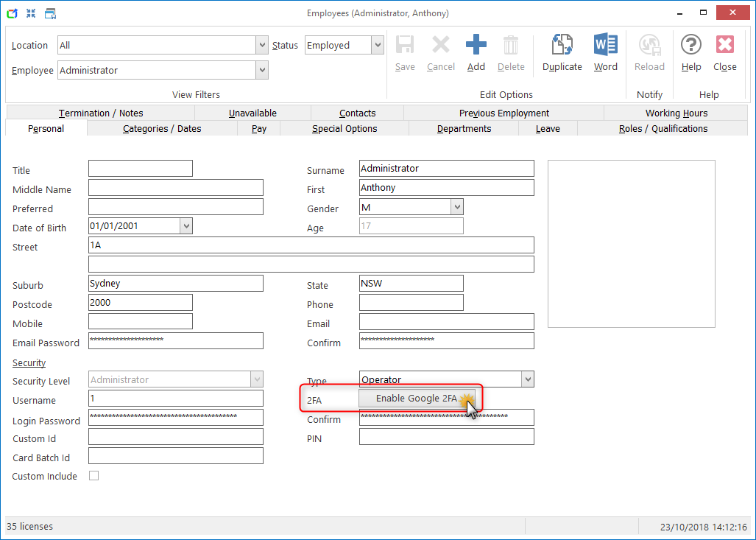Click the Save toolbar icon
756x540 pixels.
pos(405,45)
